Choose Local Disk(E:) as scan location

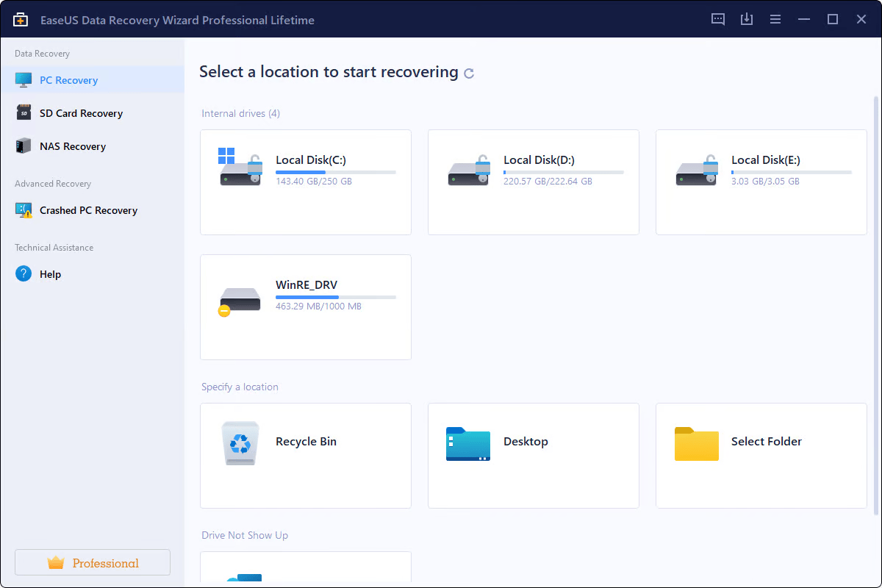coord(761,182)
